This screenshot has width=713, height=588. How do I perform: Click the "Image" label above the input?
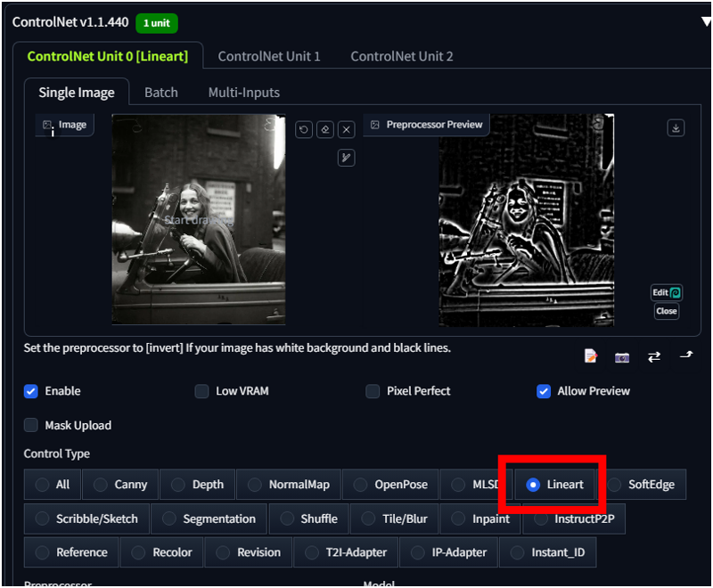click(72, 125)
